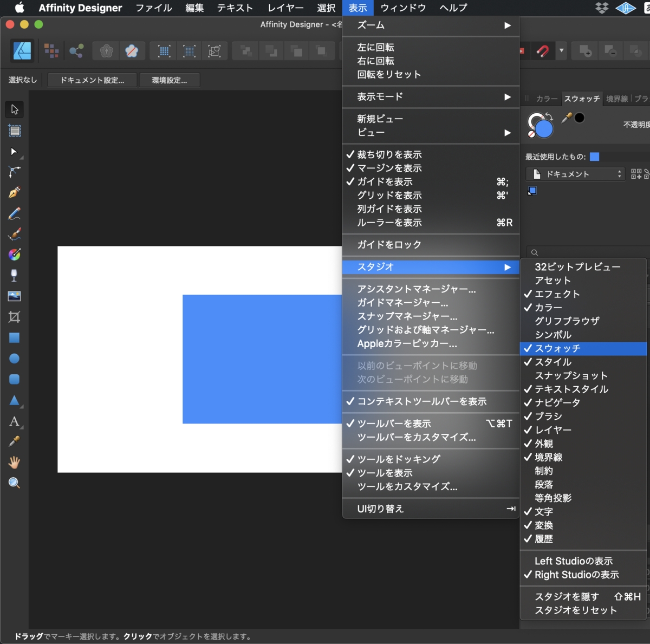Toggle the スウォッチ studio panel
This screenshot has height=644, width=650.
coord(583,348)
